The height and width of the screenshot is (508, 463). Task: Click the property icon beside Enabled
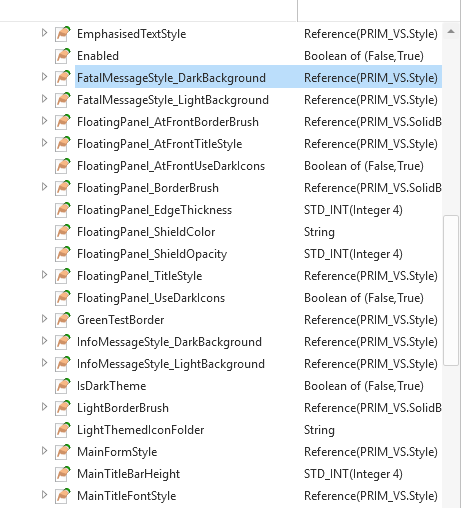point(63,56)
